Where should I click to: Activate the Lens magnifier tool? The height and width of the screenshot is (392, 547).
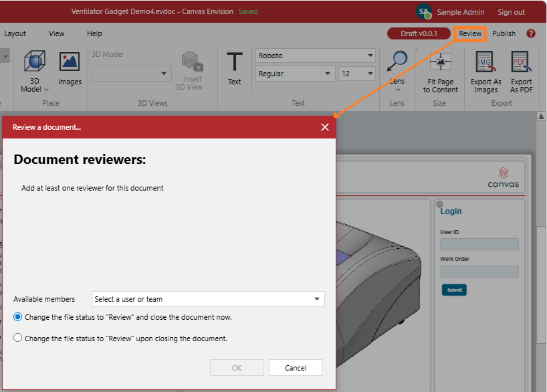(397, 61)
